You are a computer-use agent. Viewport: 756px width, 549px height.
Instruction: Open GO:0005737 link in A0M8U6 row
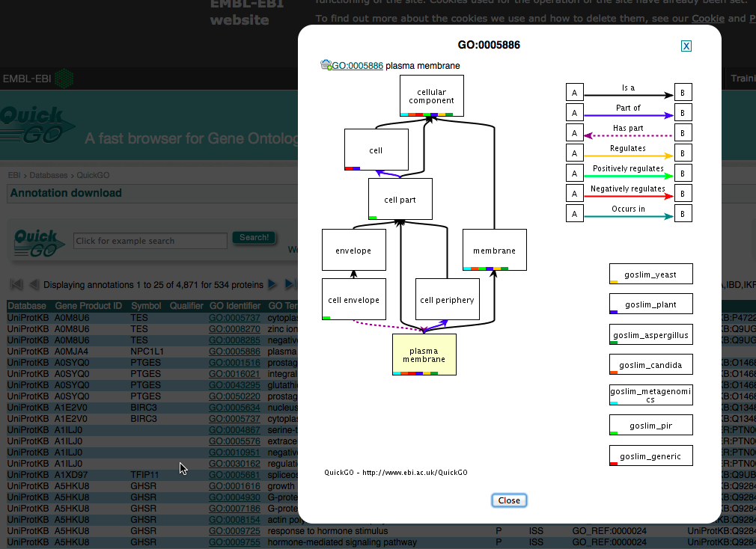click(234, 318)
